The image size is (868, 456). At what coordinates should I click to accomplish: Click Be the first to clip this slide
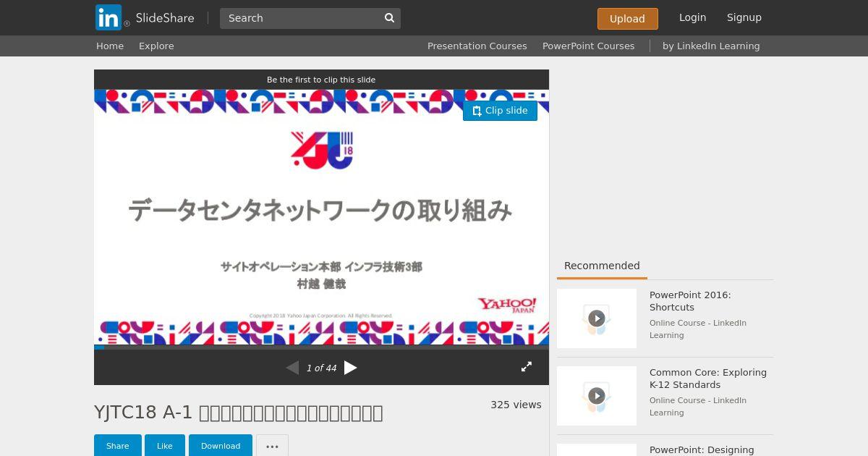pos(321,80)
